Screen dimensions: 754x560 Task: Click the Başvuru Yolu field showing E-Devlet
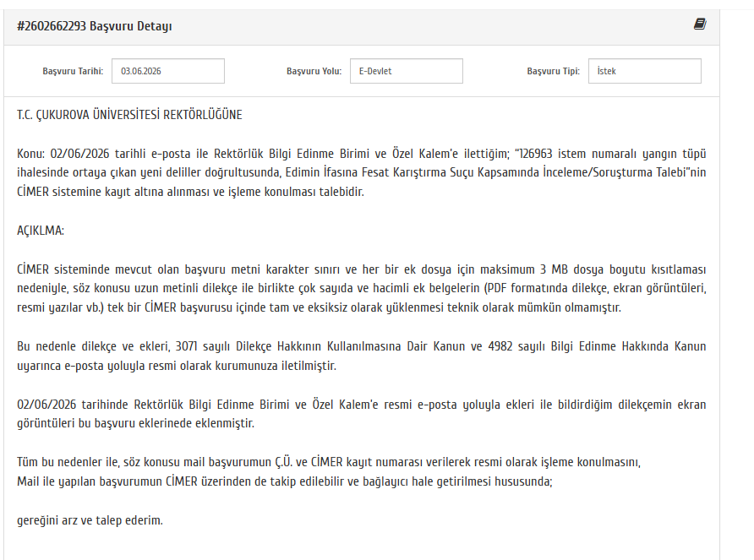pyautogui.click(x=407, y=71)
